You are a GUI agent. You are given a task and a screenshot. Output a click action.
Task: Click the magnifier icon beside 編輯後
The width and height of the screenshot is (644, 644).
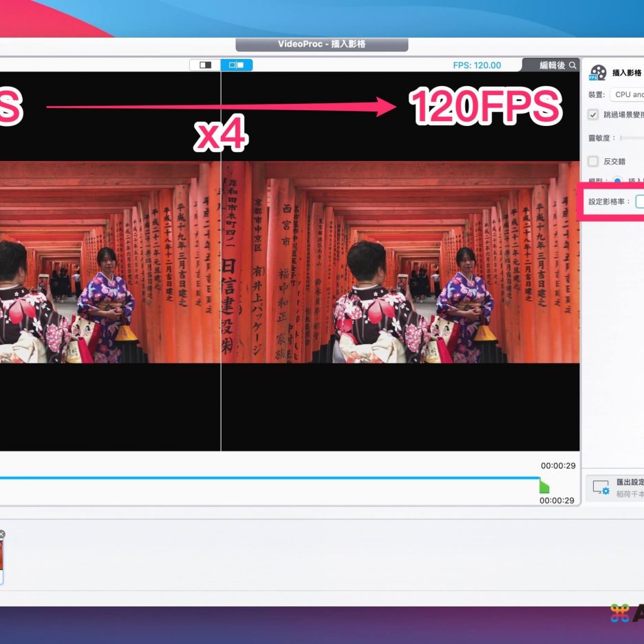pos(572,65)
